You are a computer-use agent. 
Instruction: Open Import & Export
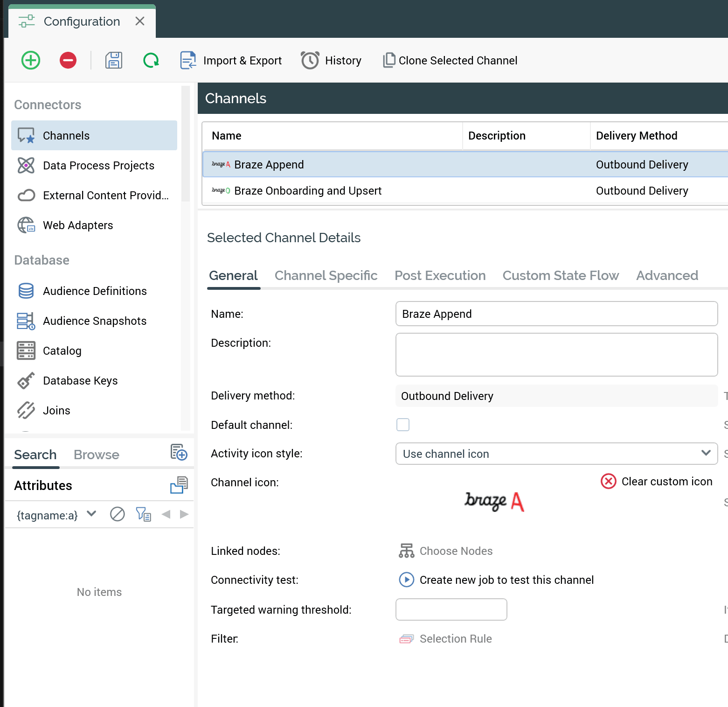(231, 61)
